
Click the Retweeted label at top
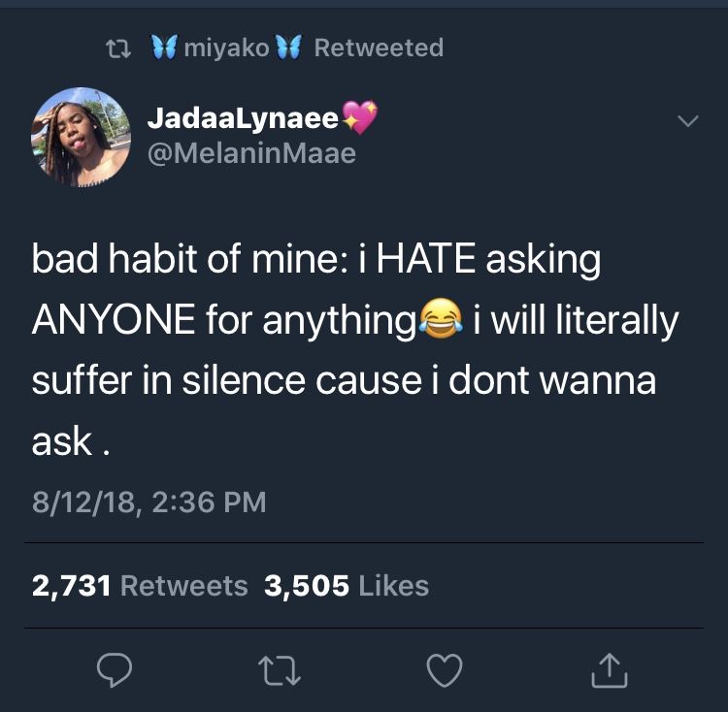coord(379,48)
